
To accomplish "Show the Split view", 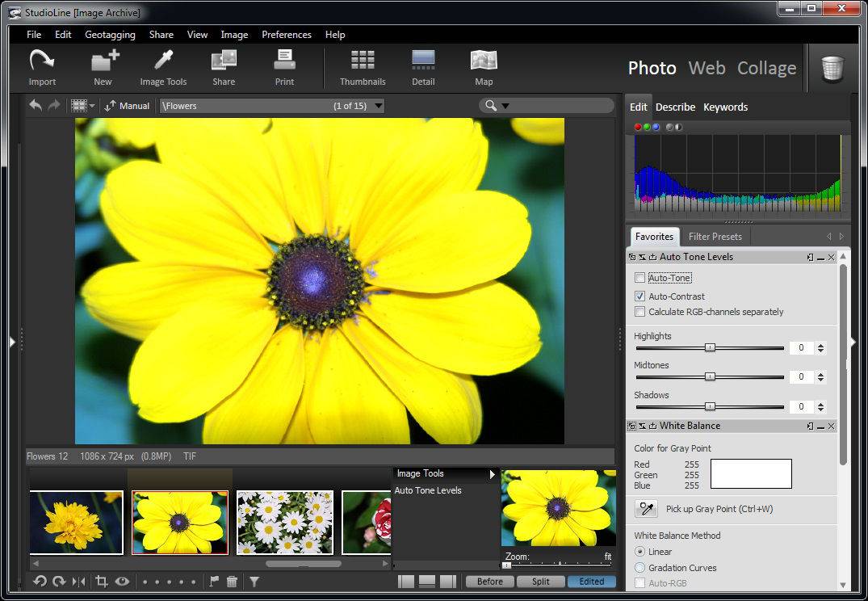I will point(541,581).
